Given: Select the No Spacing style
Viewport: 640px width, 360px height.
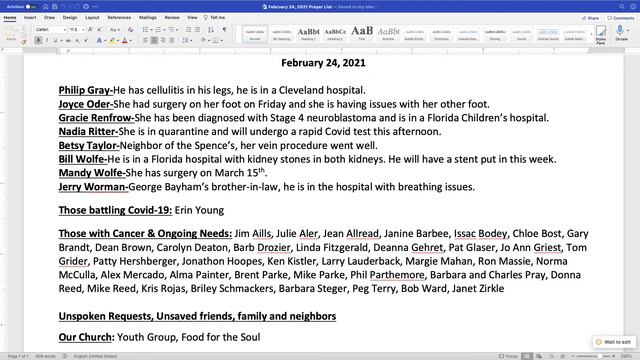Looking at the screenshot, I should (282, 34).
